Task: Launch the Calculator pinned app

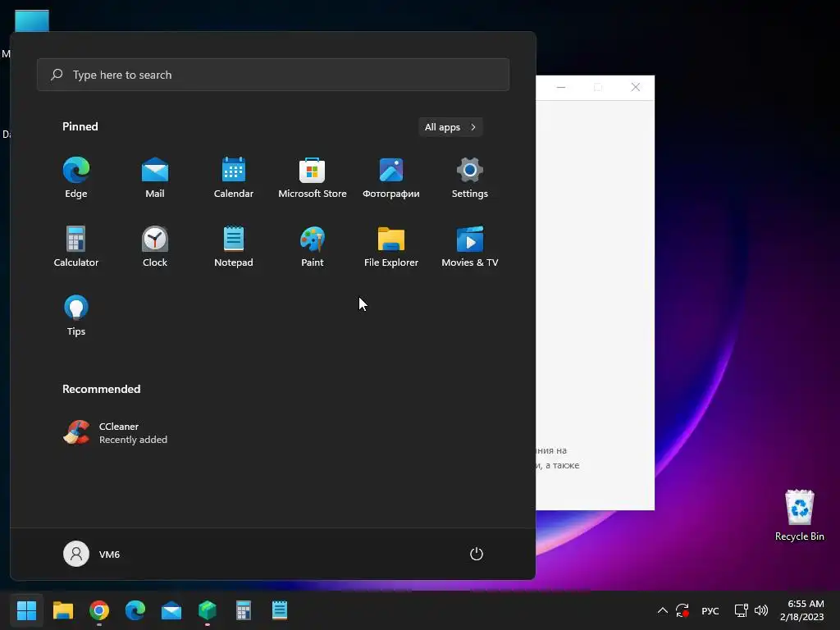Action: (x=76, y=247)
